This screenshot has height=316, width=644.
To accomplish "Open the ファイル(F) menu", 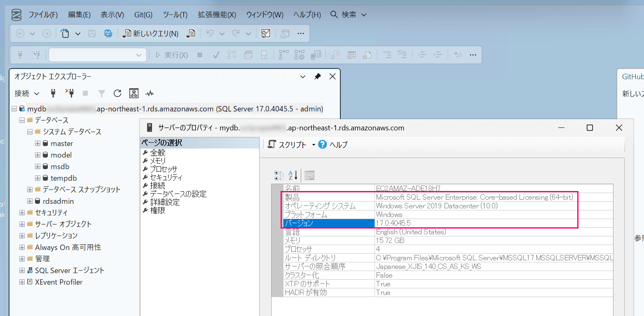I will (x=43, y=15).
